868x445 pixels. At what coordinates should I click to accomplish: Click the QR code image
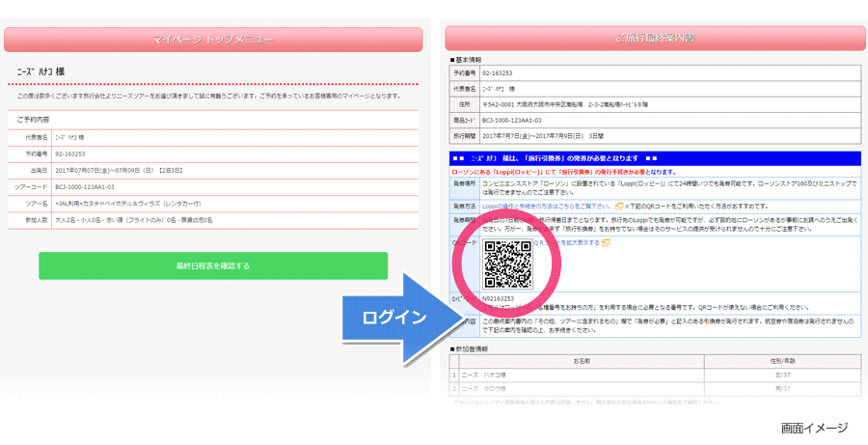tap(508, 264)
